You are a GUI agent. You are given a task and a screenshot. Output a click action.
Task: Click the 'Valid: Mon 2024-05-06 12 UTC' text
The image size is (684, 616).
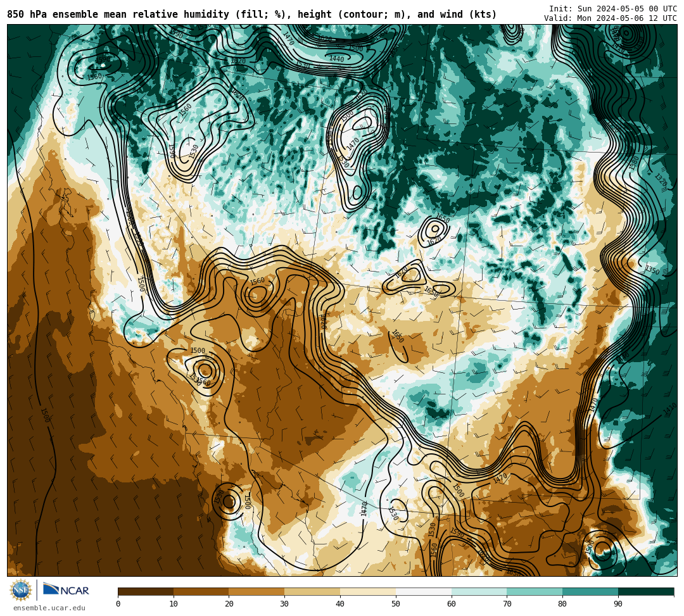(x=611, y=18)
